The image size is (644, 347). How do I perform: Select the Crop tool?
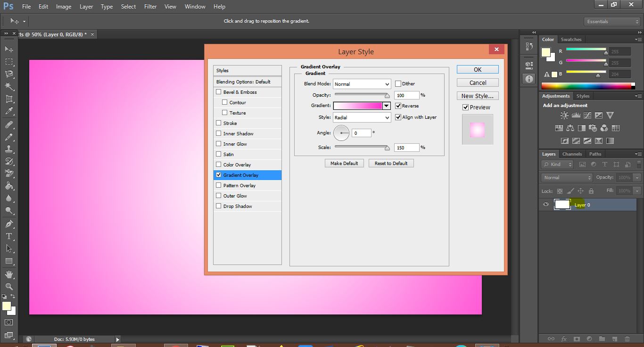click(x=9, y=99)
